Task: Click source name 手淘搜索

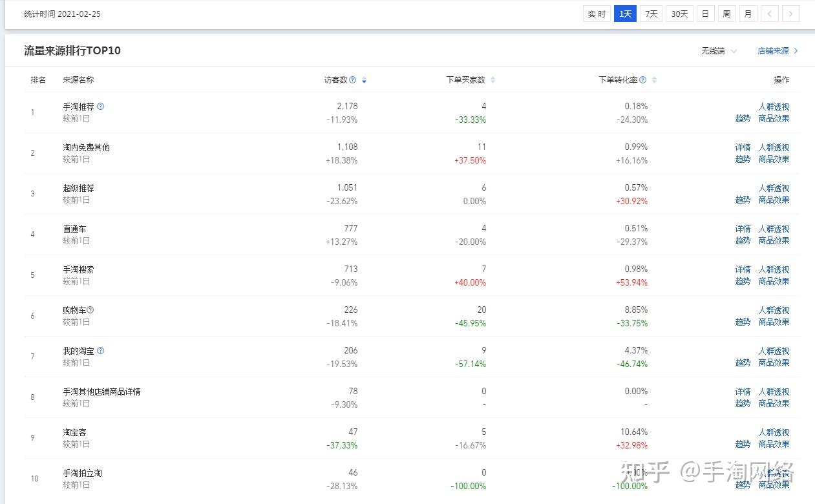Action: [78, 269]
